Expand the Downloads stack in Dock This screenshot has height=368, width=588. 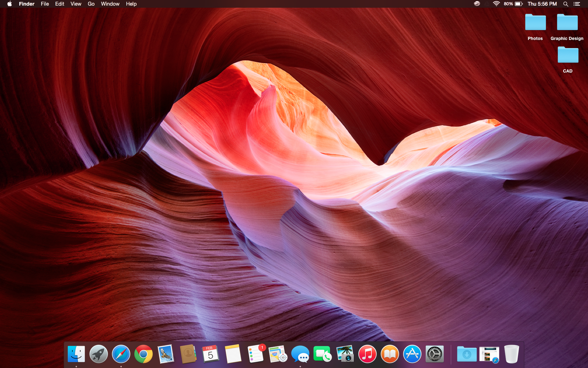coord(467,354)
